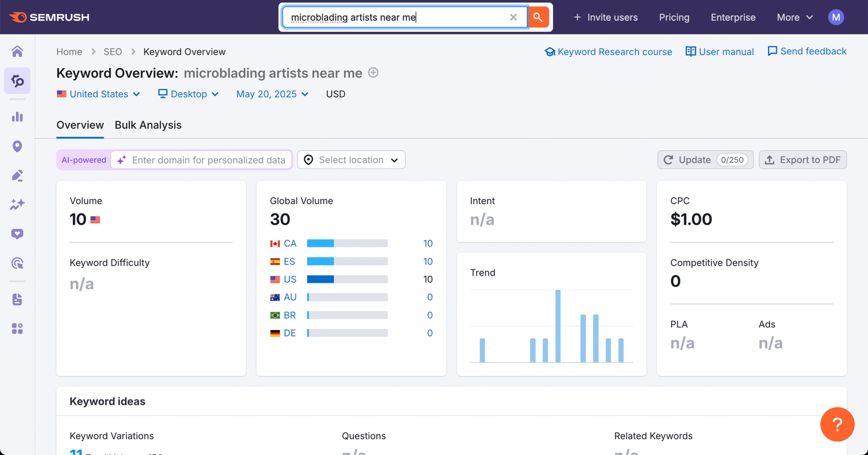The width and height of the screenshot is (868, 455).
Task: Open the Content pencil sidebar icon
Action: 17,175
